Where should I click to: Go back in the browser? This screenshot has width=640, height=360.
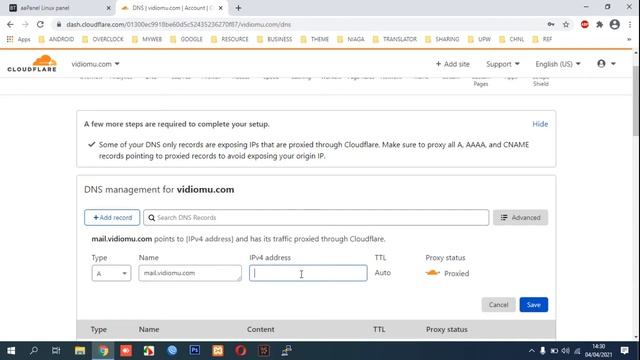pos(10,24)
